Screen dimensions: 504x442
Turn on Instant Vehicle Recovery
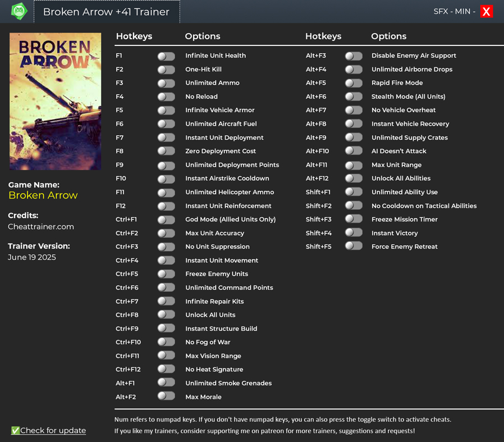coord(354,123)
